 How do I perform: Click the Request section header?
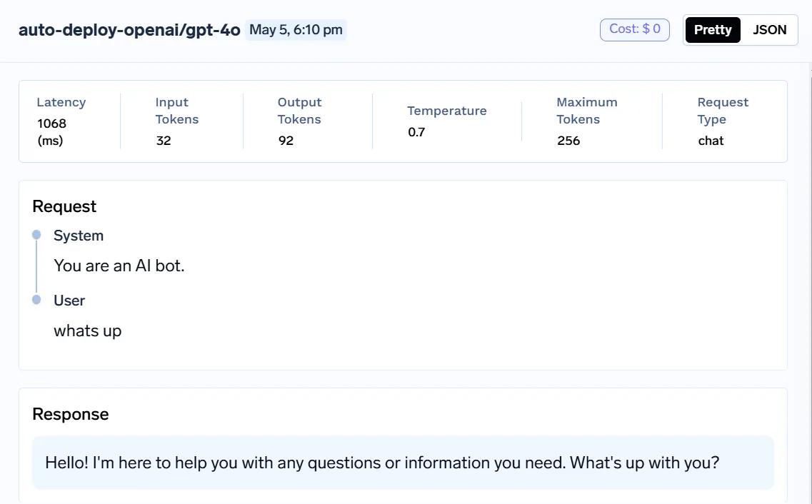click(64, 206)
